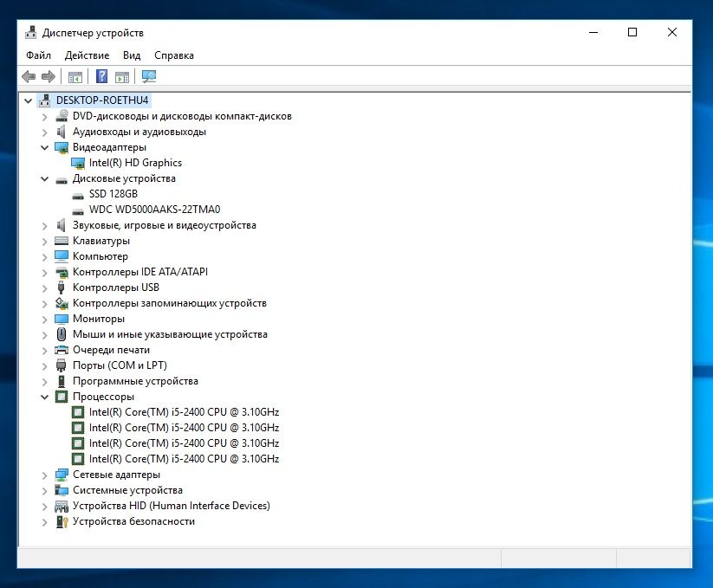Select the Контроллеры USB label

tap(116, 288)
